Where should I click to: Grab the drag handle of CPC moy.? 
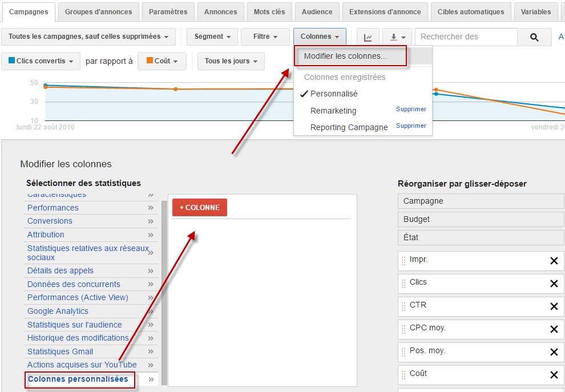click(x=403, y=329)
